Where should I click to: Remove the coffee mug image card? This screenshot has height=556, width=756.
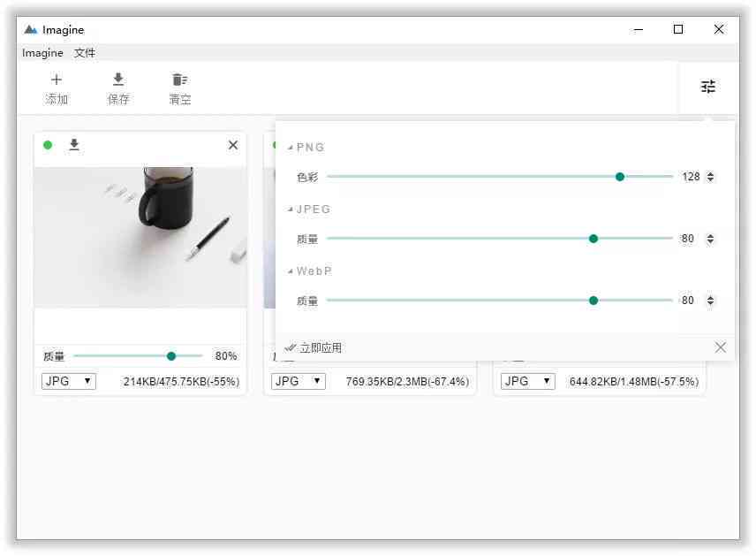[233, 145]
